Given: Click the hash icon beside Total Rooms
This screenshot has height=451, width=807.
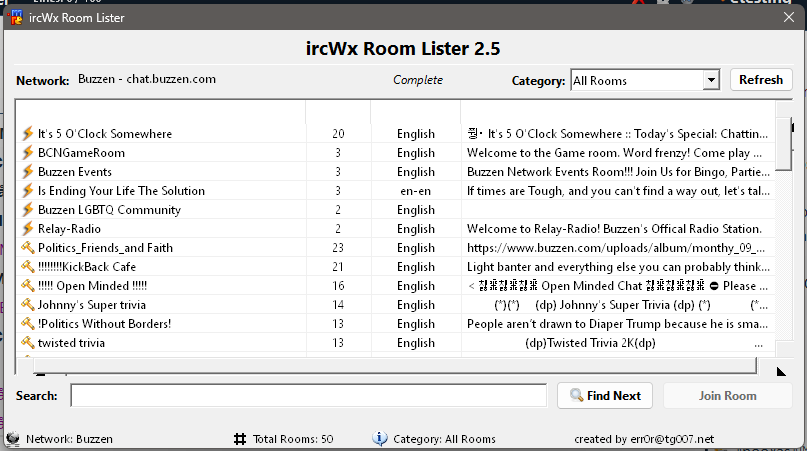Looking at the screenshot, I should pyautogui.click(x=240, y=439).
